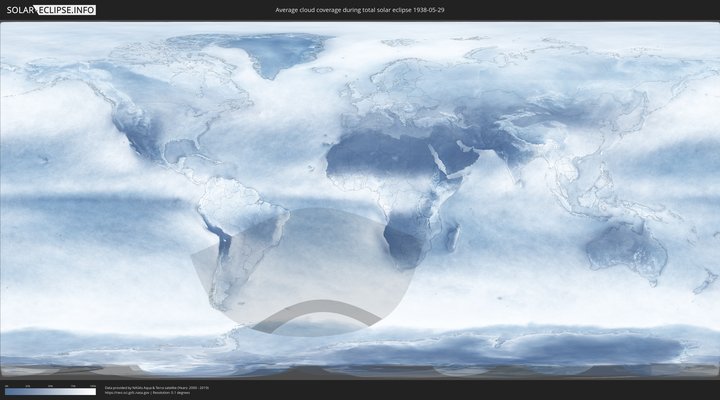Click Australia on the cloud map
The image size is (720, 400).
click(x=627, y=250)
